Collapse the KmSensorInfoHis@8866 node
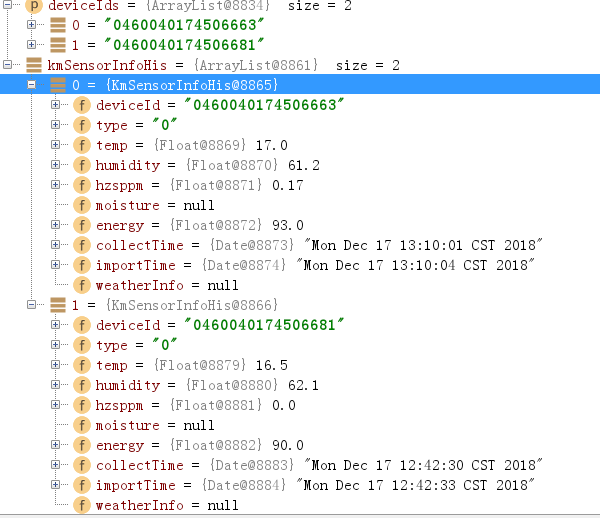Viewport: 600px width, 518px height. click(31, 305)
